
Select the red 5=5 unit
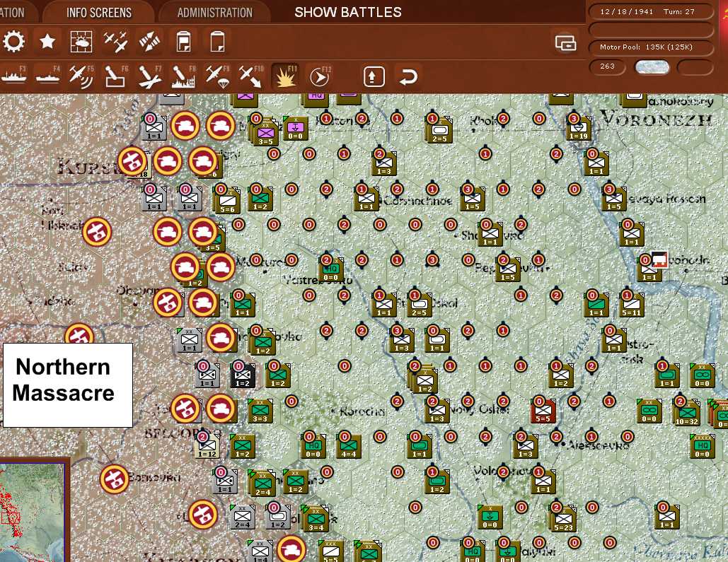[543, 411]
